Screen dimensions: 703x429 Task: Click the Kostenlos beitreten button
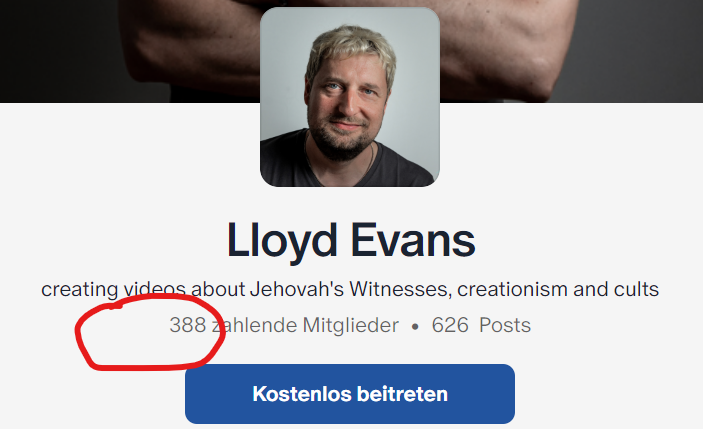[350, 394]
